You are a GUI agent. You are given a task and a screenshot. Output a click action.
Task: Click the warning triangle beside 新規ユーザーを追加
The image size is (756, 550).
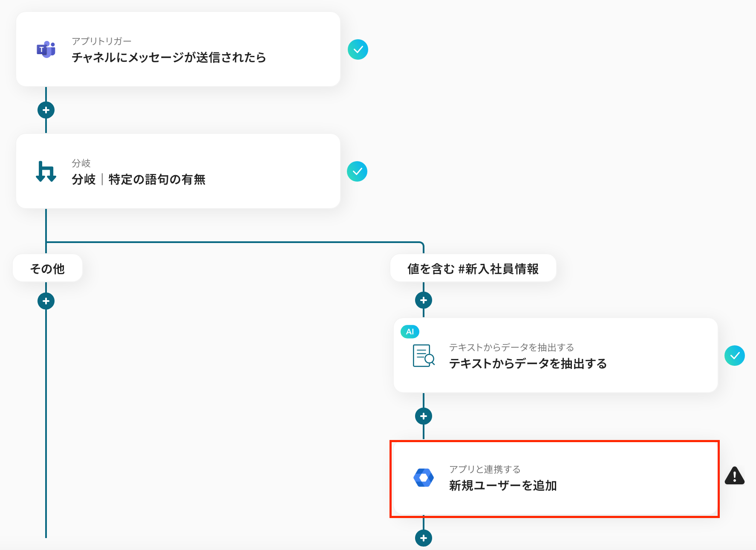734,476
